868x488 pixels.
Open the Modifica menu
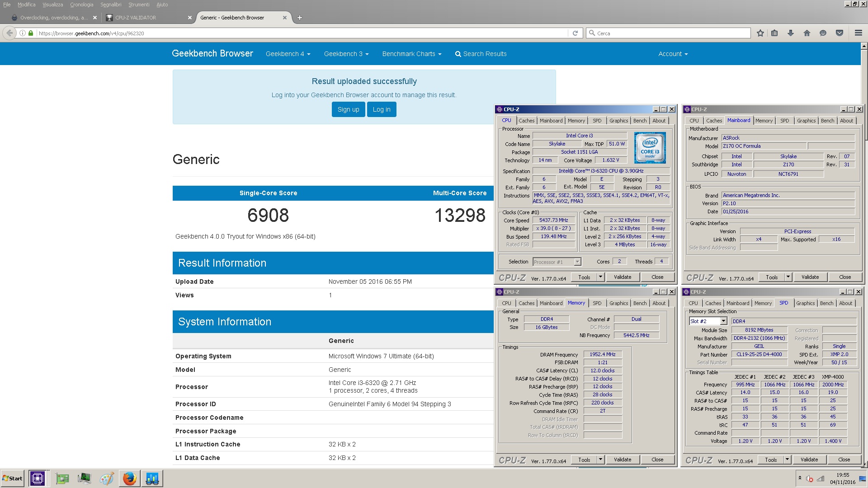[x=26, y=5]
